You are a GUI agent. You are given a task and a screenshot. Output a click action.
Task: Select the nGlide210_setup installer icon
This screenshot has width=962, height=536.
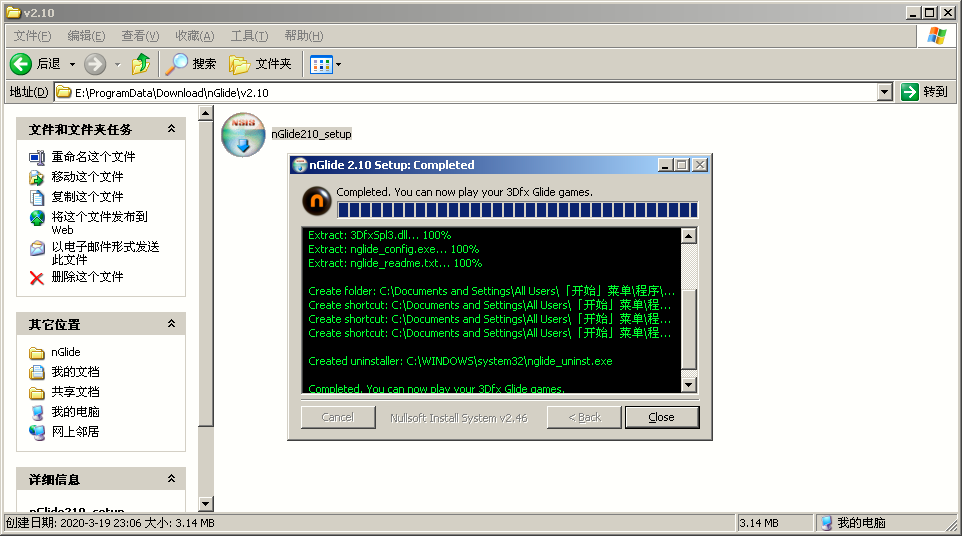pos(243,134)
